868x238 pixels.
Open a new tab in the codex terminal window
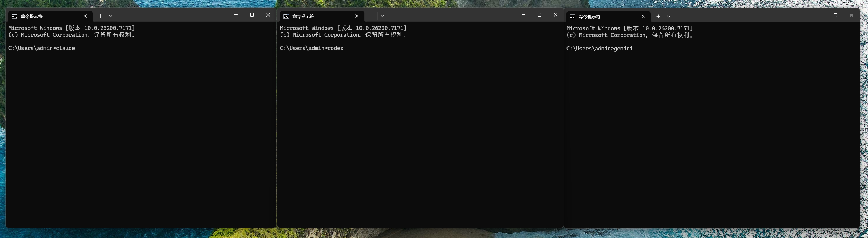pyautogui.click(x=372, y=16)
